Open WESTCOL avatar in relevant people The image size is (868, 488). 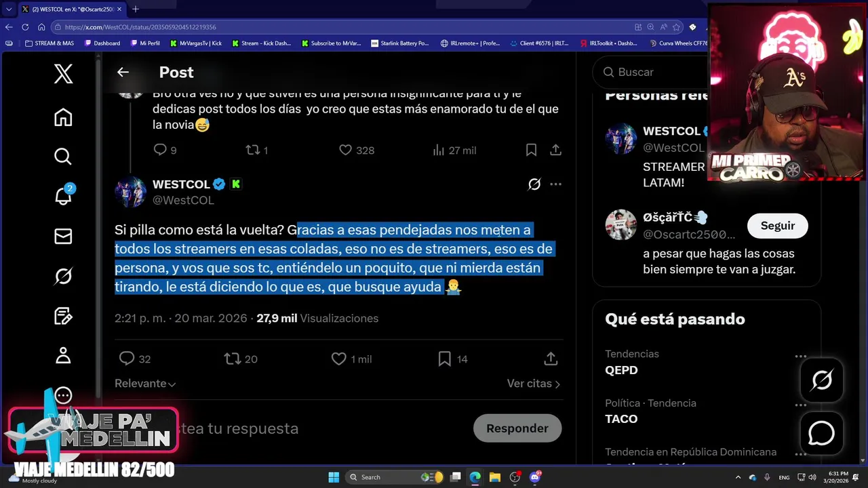[x=620, y=139]
